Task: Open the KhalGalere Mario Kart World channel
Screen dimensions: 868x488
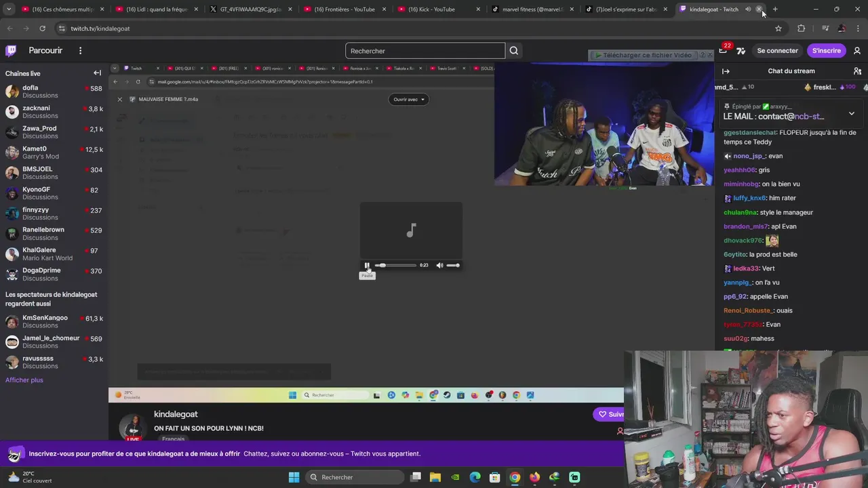Action: (x=53, y=254)
